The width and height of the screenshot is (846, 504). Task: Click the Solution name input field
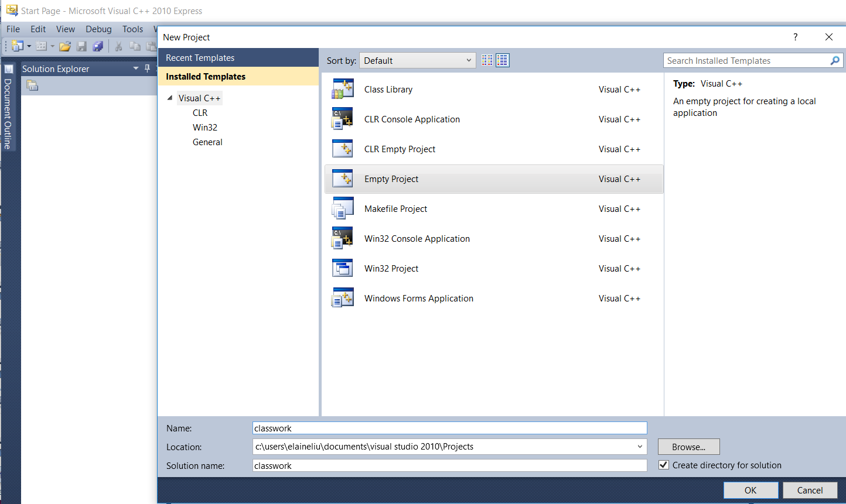click(449, 465)
